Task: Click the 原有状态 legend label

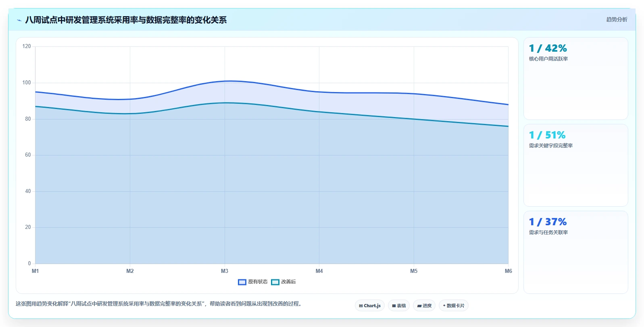Action: (x=258, y=282)
